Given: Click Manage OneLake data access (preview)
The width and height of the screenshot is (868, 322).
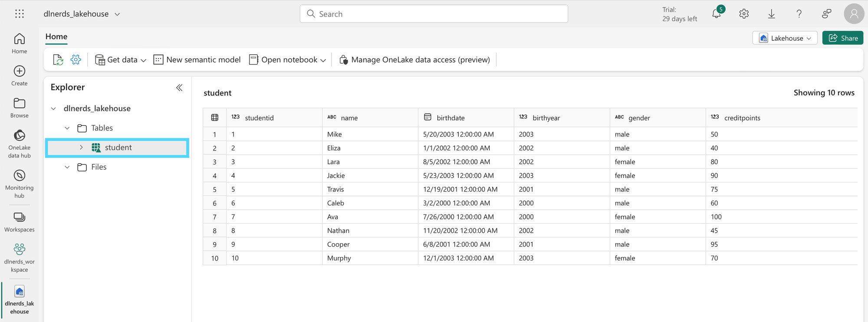Looking at the screenshot, I should (414, 60).
